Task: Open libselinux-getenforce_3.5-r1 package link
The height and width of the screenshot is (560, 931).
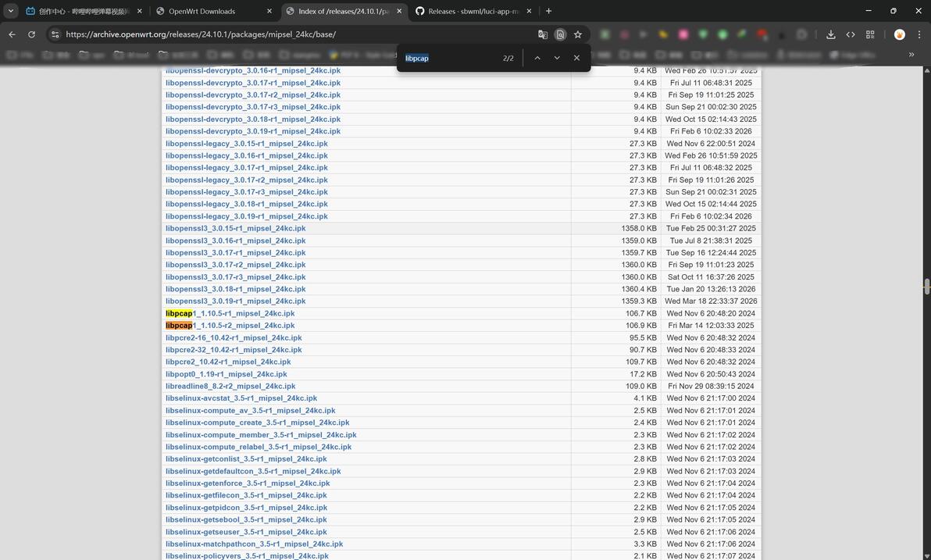Action: (x=248, y=483)
